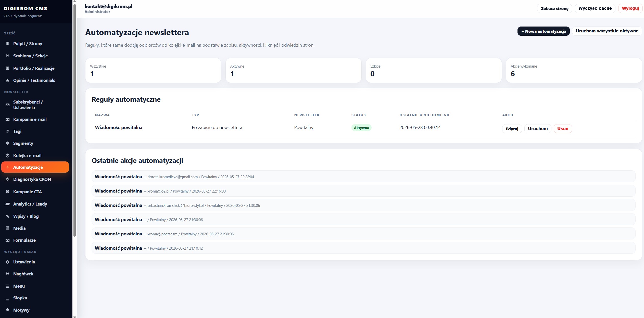Click the sidebar vertical scrollbar
This screenshot has width=644, height=318.
(x=74, y=120)
